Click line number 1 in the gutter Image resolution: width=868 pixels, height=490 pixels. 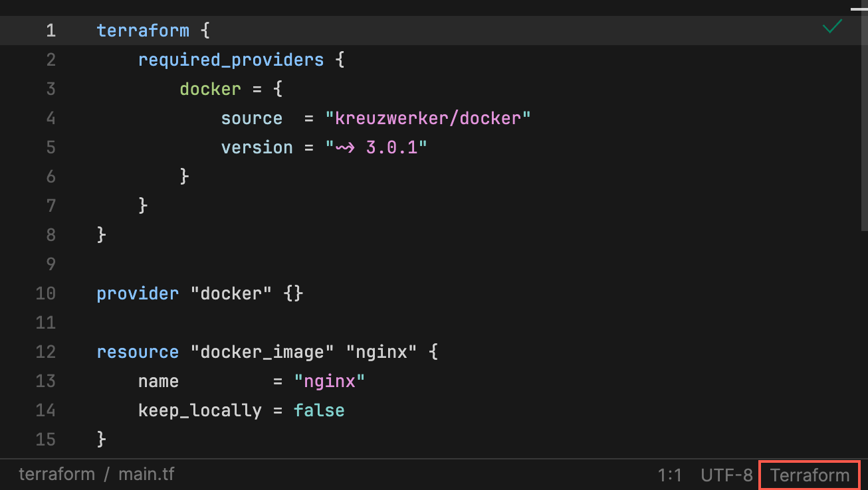click(x=51, y=30)
